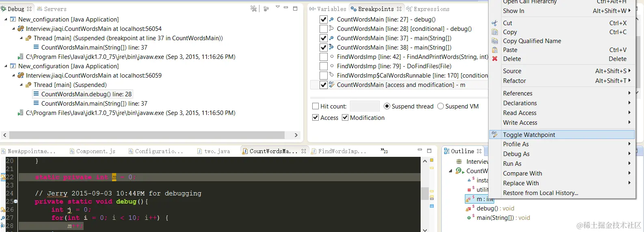This screenshot has height=232, width=644.
Task: Click red X icon beside Delete in context menu
Action: coord(495,59)
